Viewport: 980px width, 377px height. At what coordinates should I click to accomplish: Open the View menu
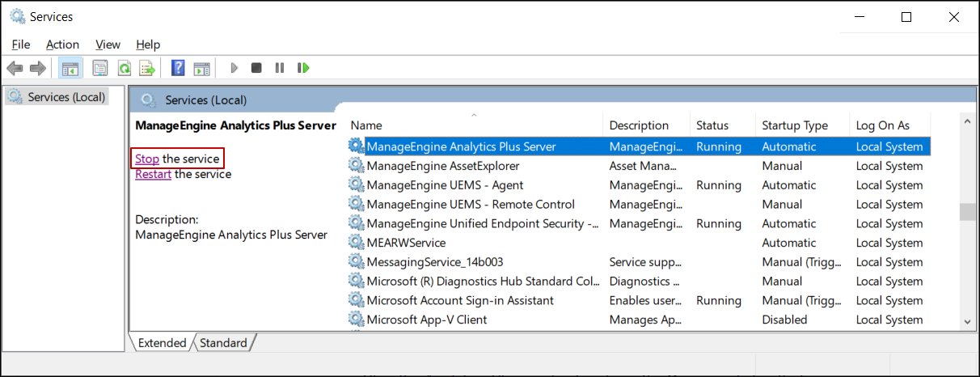pyautogui.click(x=108, y=44)
